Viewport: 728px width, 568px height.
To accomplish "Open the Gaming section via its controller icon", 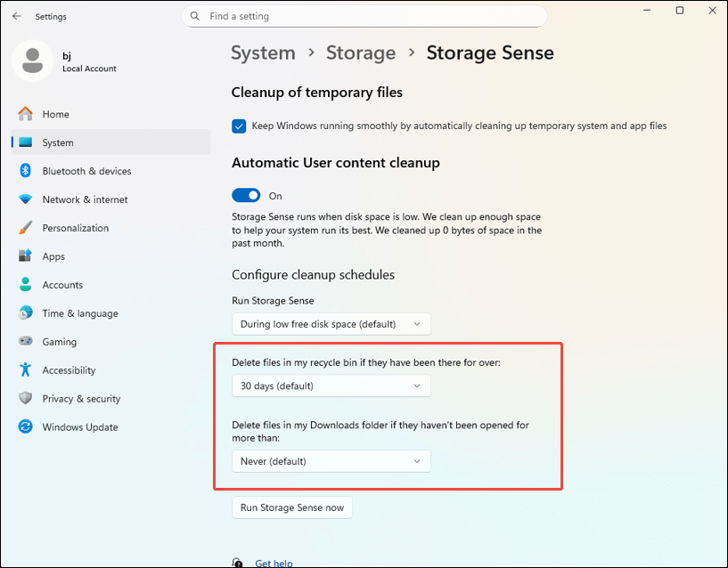I will [26, 341].
